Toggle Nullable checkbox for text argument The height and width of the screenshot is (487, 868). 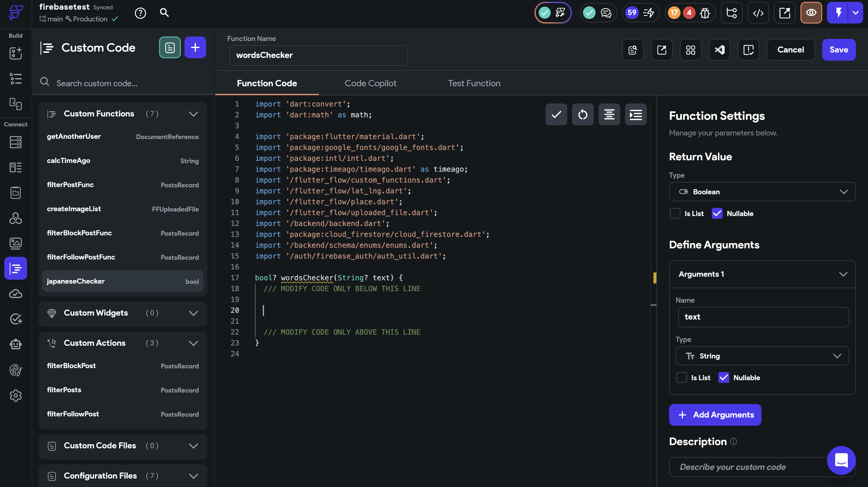pyautogui.click(x=723, y=377)
